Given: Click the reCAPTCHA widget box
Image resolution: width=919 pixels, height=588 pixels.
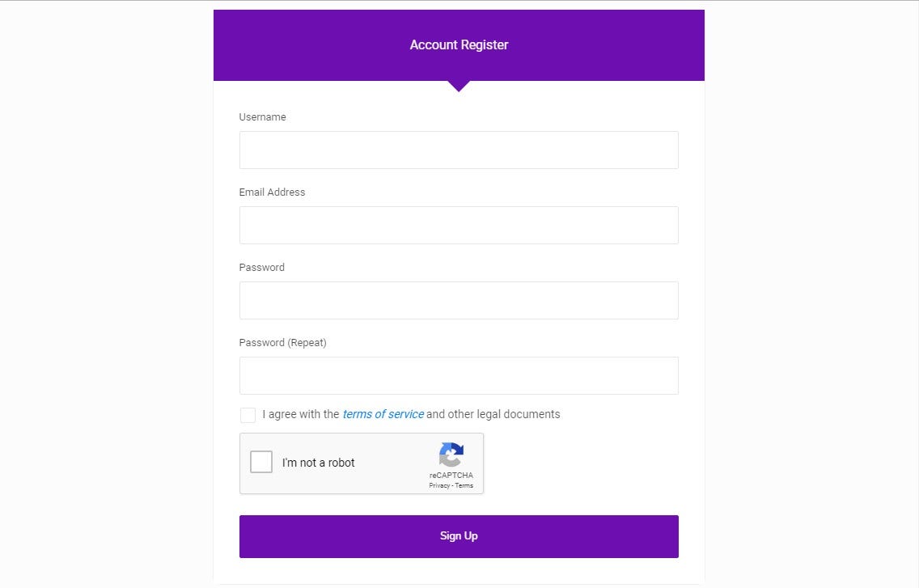Looking at the screenshot, I should point(362,463).
